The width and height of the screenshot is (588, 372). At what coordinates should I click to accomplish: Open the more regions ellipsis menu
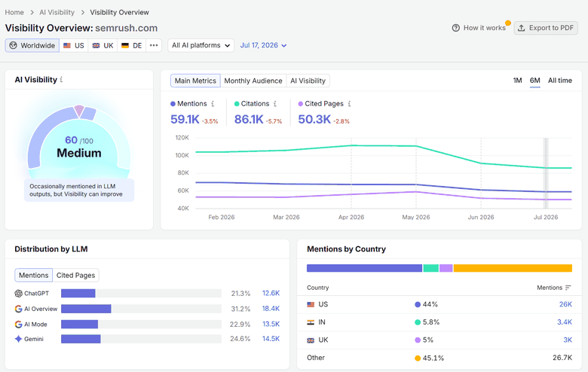pyautogui.click(x=154, y=45)
